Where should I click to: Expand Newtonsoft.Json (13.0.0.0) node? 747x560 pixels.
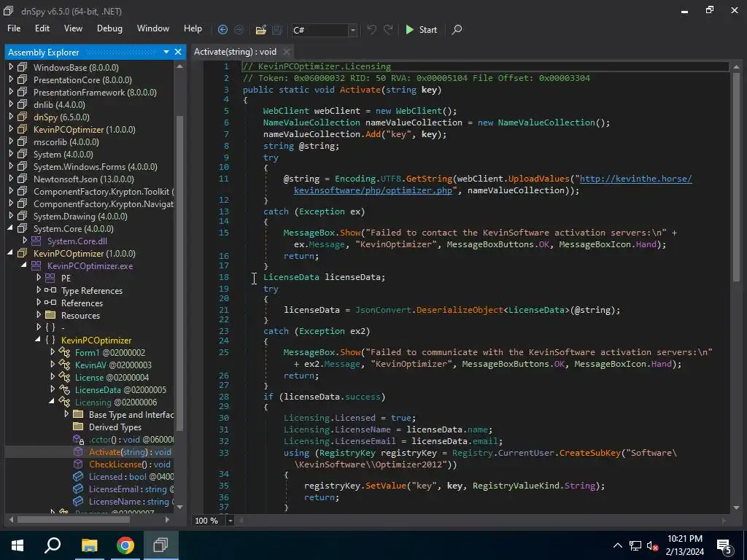point(12,179)
